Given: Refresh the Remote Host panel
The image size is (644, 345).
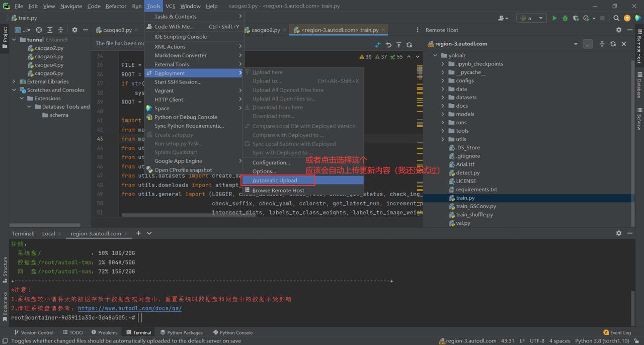Looking at the screenshot, I should pos(613,44).
